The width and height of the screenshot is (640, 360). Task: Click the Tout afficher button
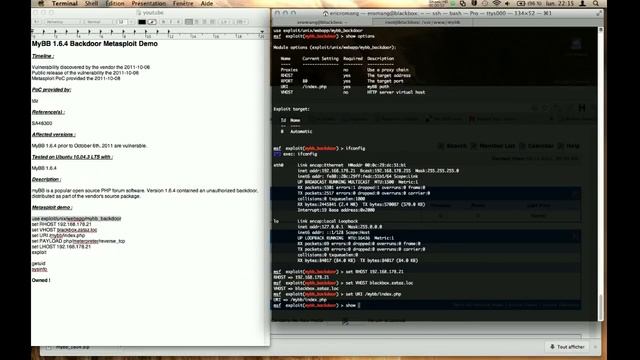(567, 347)
